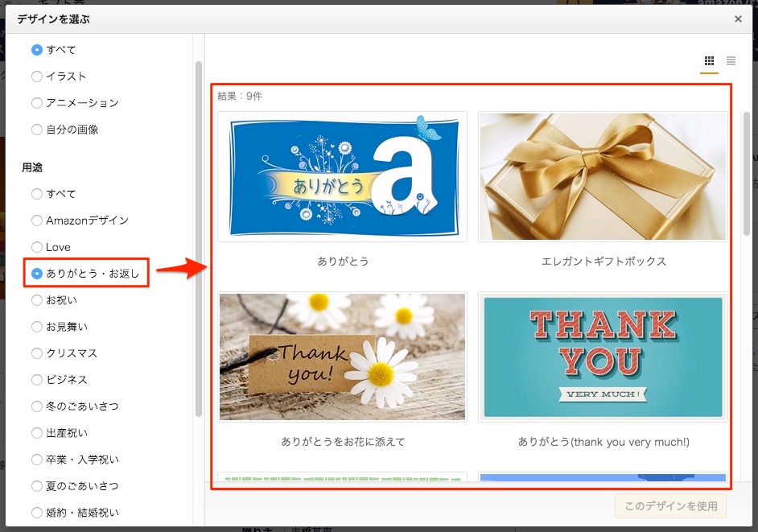
Task: Select the 自分の画像 radio button
Action: (37, 130)
